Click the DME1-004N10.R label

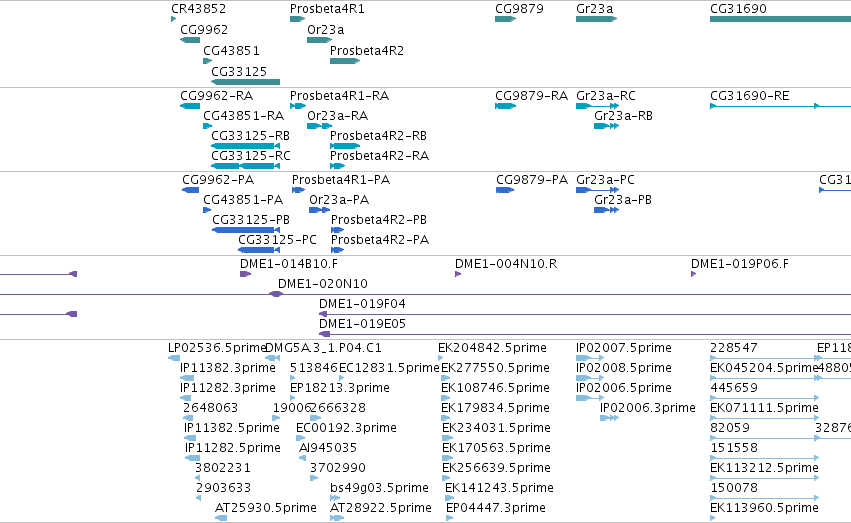coord(506,264)
